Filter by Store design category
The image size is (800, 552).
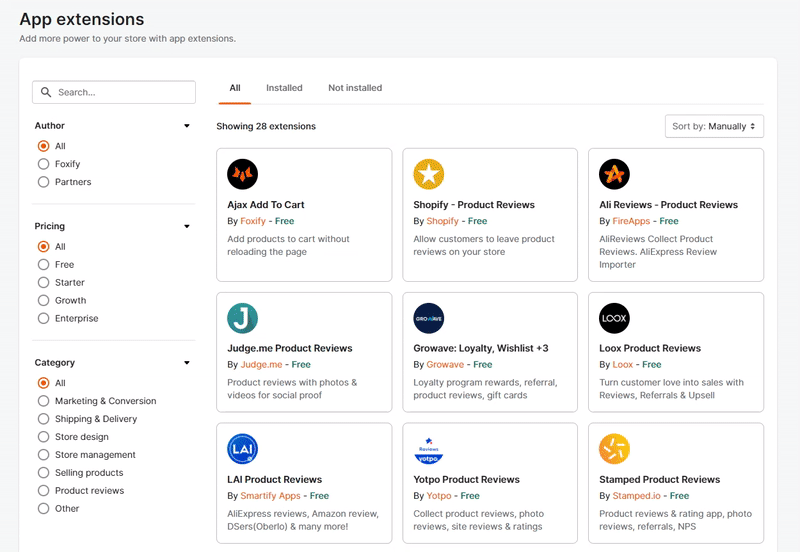point(43,437)
